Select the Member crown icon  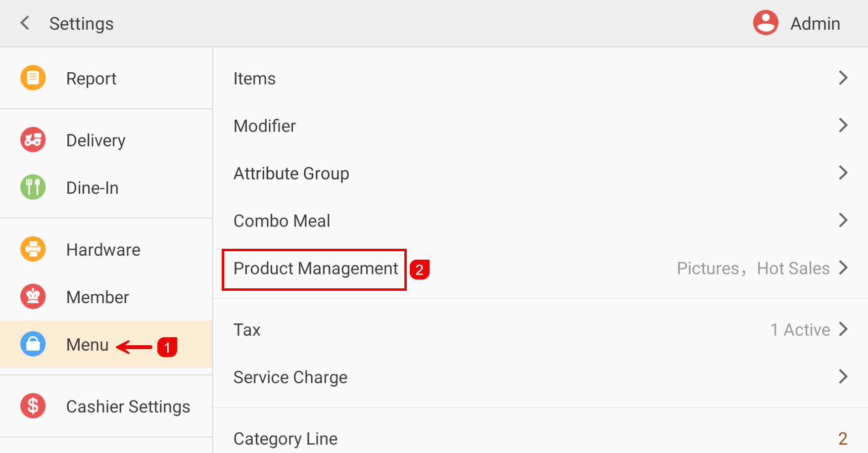33,296
